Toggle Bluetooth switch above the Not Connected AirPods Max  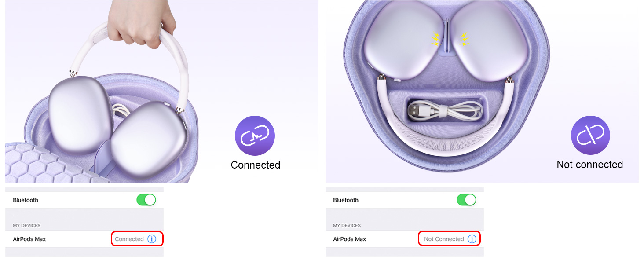click(467, 200)
